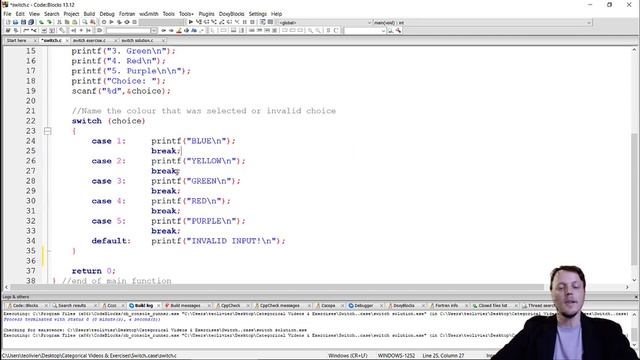Start debugging with Debug/Continue icon

tap(191, 22)
